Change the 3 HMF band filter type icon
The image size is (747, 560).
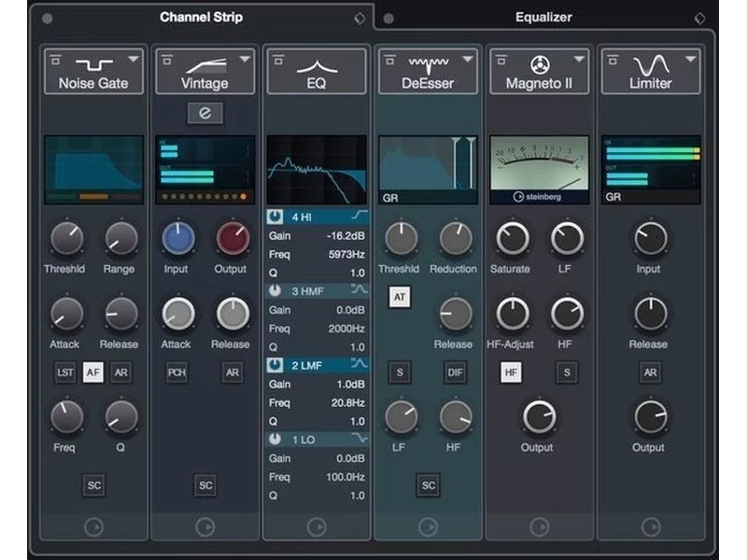click(x=359, y=289)
